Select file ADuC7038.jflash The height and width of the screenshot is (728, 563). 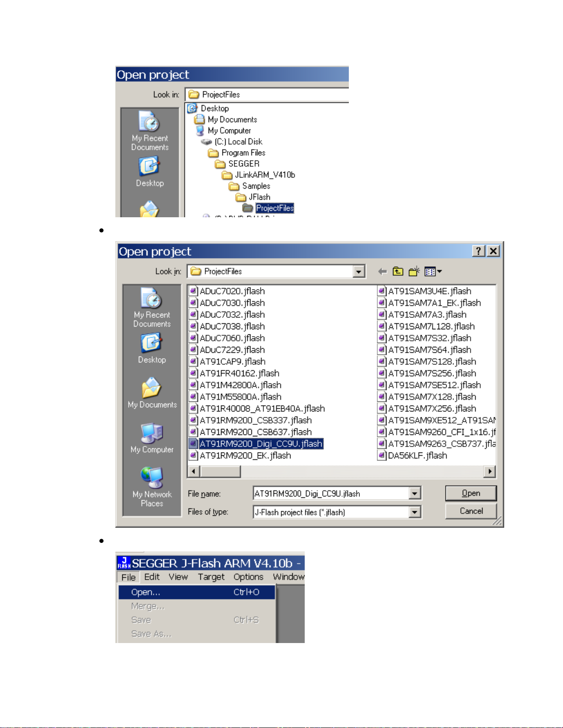(227, 327)
